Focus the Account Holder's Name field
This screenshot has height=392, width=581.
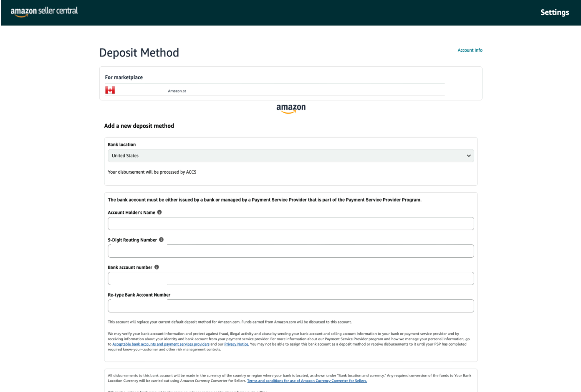click(290, 223)
